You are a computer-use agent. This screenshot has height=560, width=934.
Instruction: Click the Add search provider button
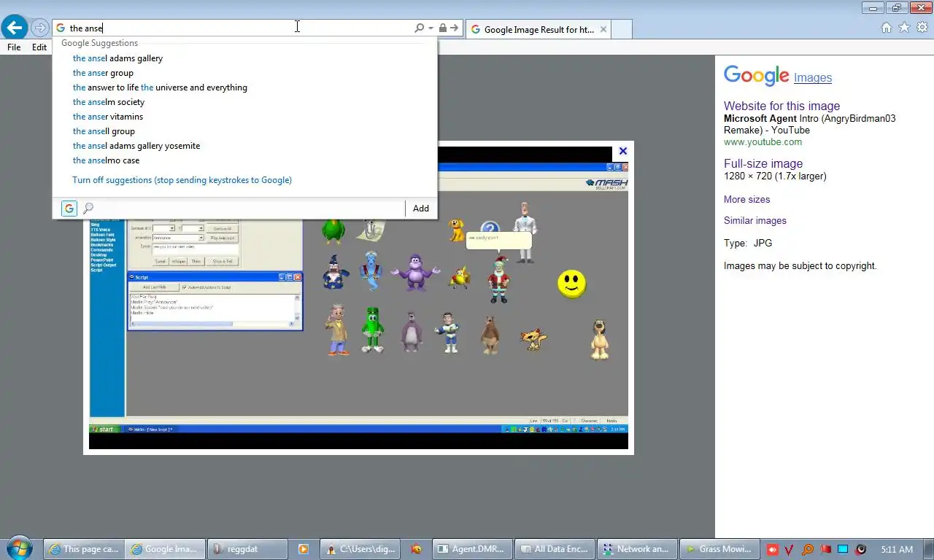coord(421,209)
